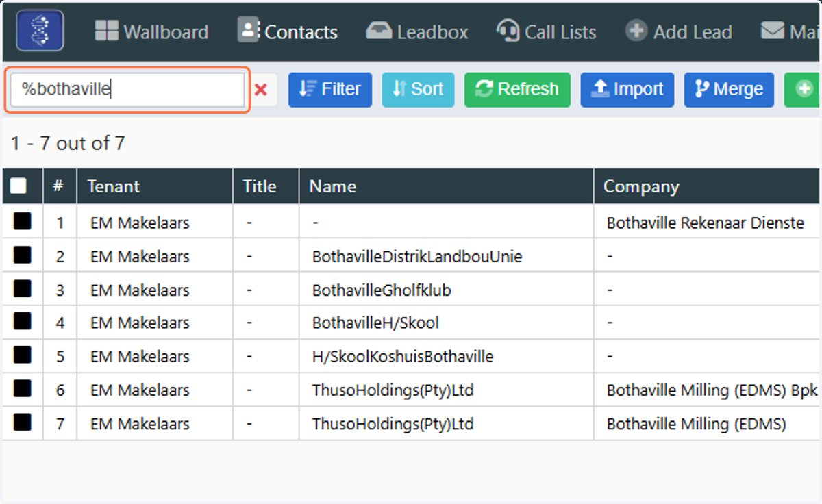Click the search field containing %bothaville
Viewport: 822px width, 504px height.
tap(127, 90)
